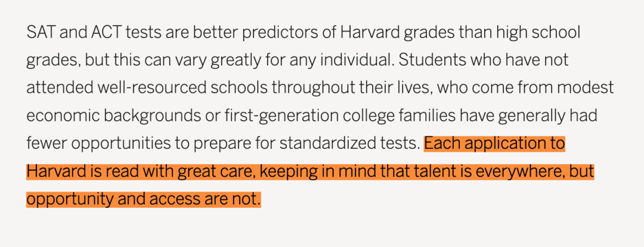644x247 pixels.
Task: Click the word "SAT" at paragraph start
Action: point(41,32)
